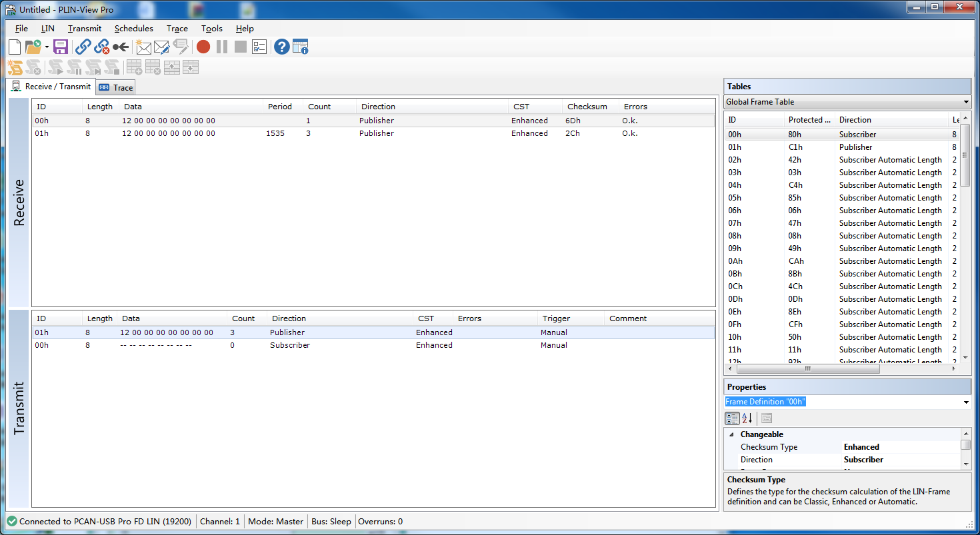980x535 pixels.
Task: Open Help with blue question mark
Action: [x=281, y=47]
